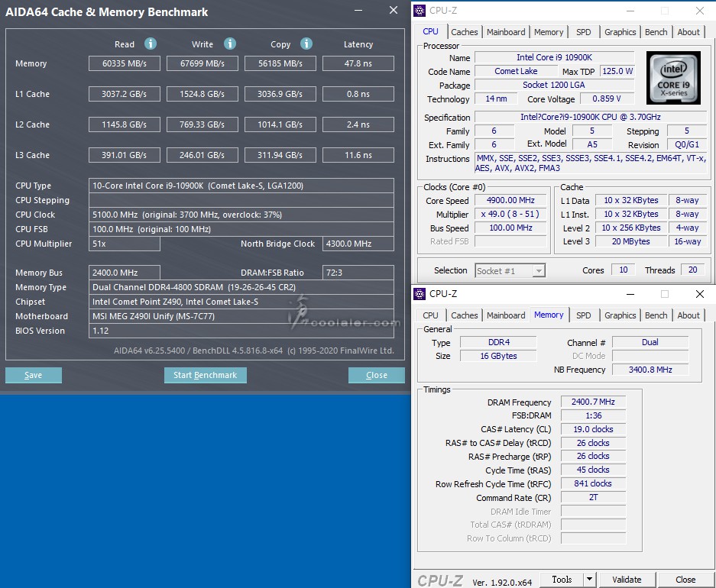This screenshot has width=716, height=588.
Task: Click the Motherboard MSI MEG Z490I Unify field
Action: coord(241,316)
